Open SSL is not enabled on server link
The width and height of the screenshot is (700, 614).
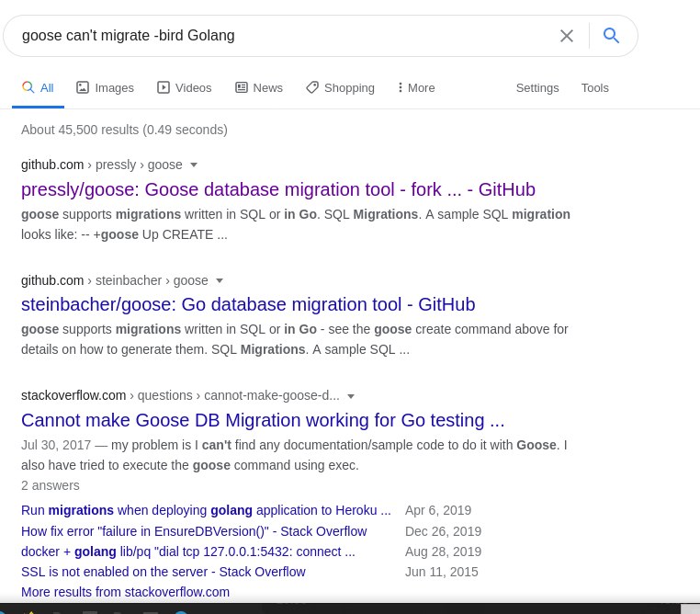[163, 572]
